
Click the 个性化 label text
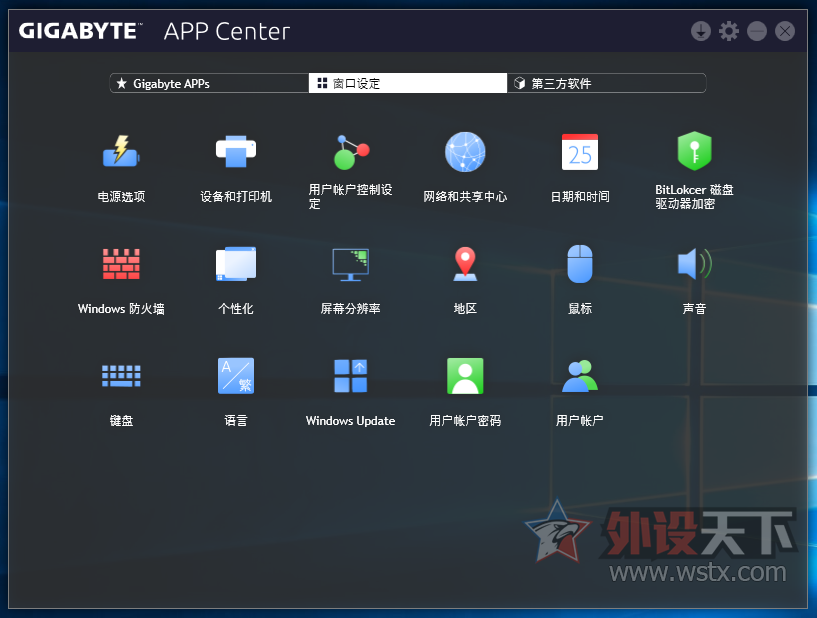coord(236,309)
